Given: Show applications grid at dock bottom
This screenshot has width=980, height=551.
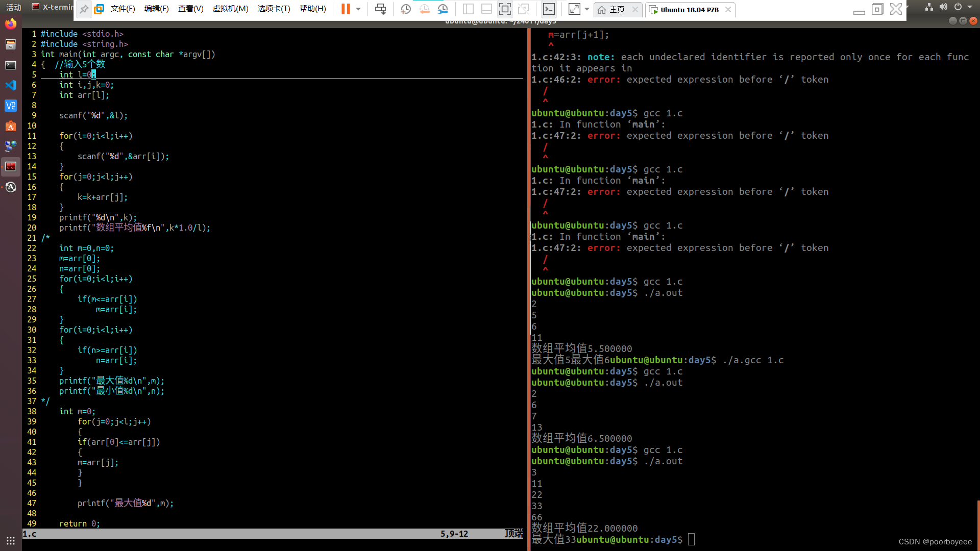Looking at the screenshot, I should click(11, 540).
